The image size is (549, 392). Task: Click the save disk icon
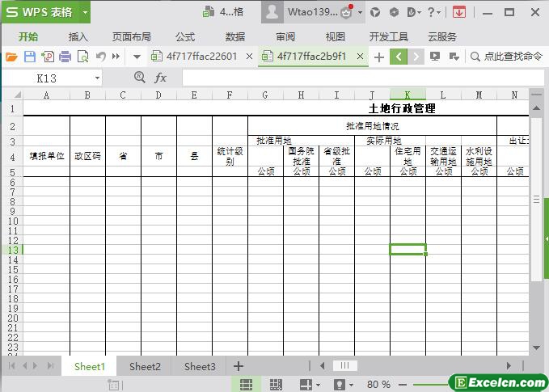point(29,57)
